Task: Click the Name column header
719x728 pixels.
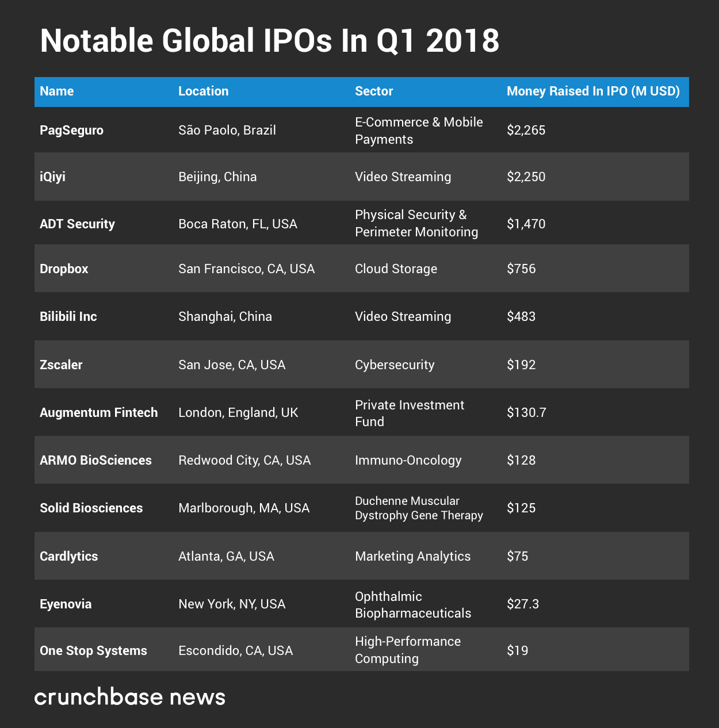Action: click(x=57, y=91)
